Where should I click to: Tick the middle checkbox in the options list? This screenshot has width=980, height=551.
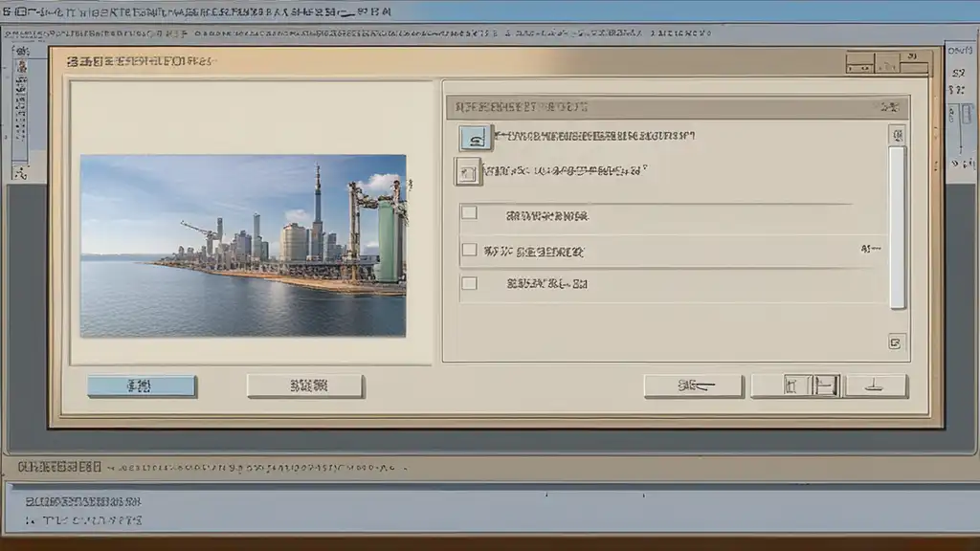coord(469,250)
